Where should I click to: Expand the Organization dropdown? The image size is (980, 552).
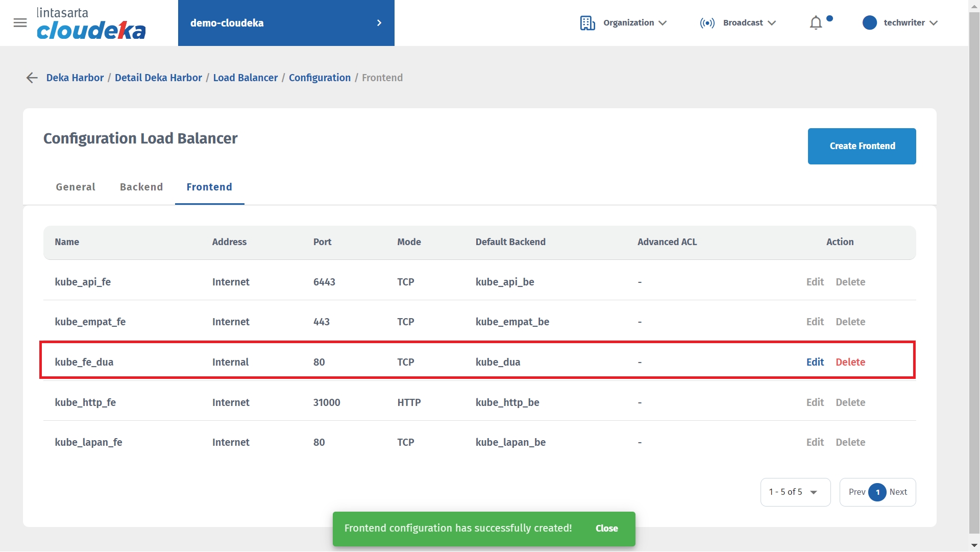click(x=663, y=23)
